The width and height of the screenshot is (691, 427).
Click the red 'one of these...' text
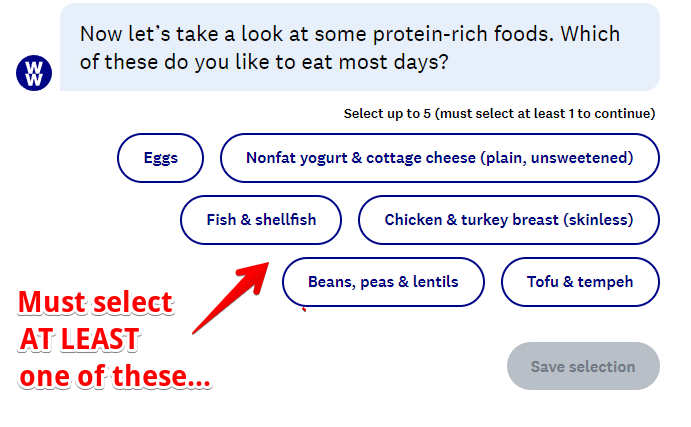115,376
